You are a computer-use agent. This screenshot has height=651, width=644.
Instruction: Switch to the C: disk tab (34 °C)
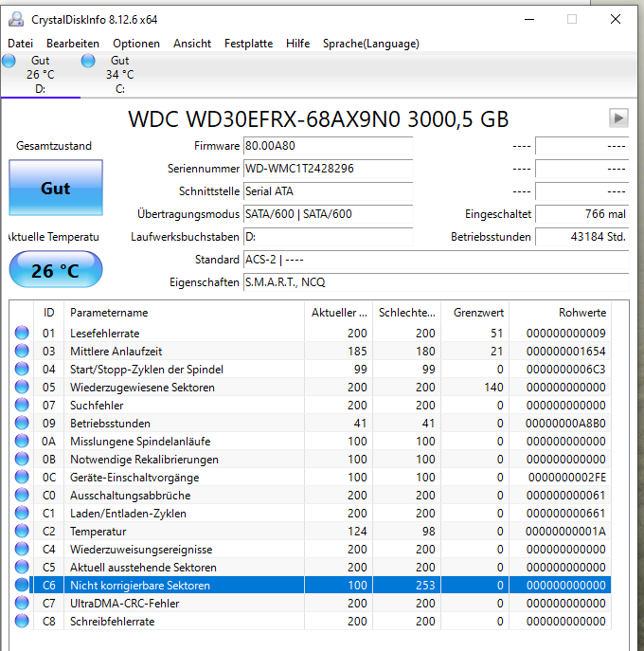[x=120, y=75]
